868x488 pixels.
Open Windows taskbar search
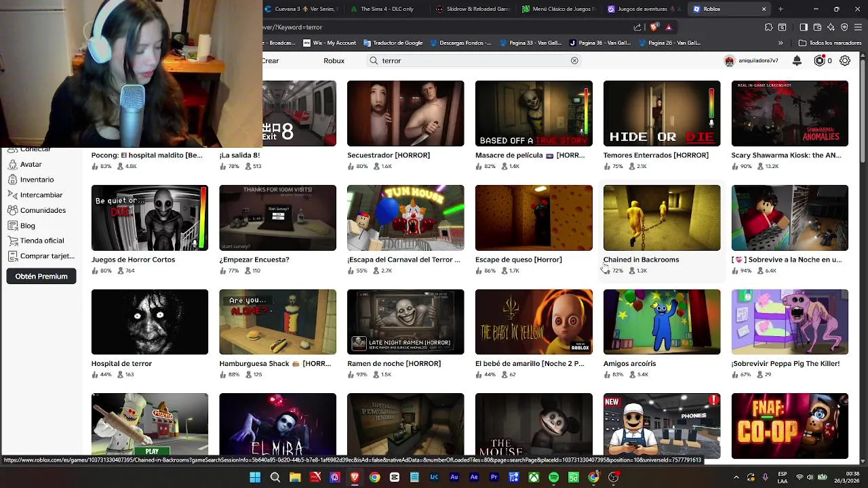click(275, 477)
